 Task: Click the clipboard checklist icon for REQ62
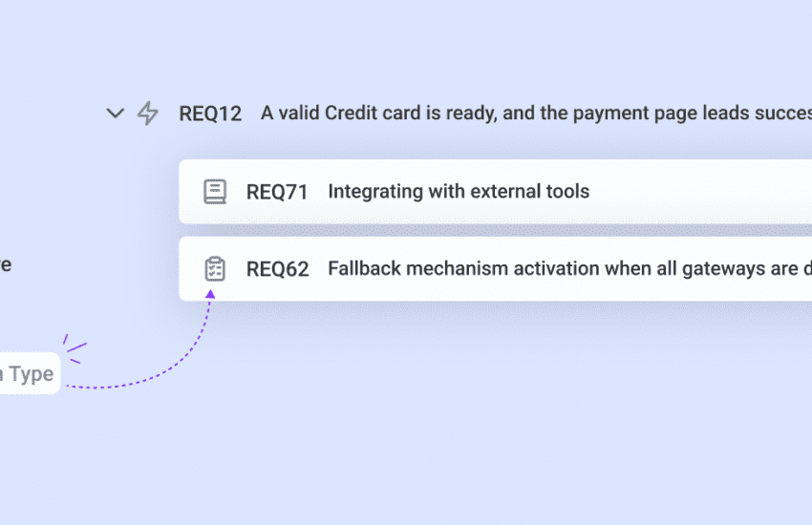pyautogui.click(x=215, y=268)
